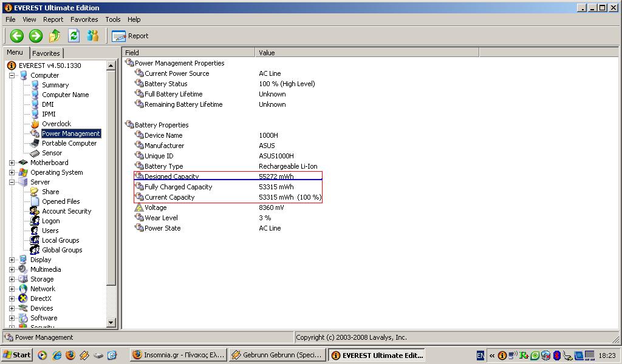The height and width of the screenshot is (364, 622).
Task: Refresh the page with the toolbar refresh icon
Action: click(x=73, y=36)
